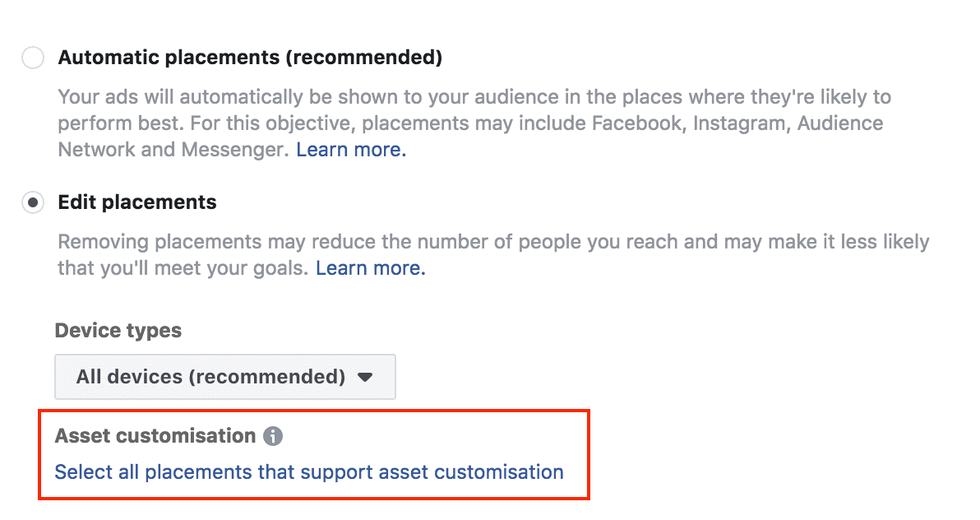980x520 pixels.
Task: Click the 'Your ads will automatically' description line
Action: [x=247, y=97]
